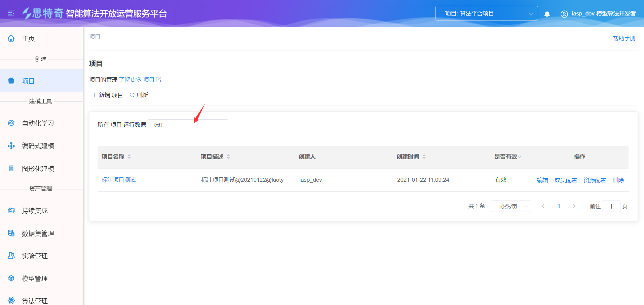Viewport: 644px width, 305px height.
Task: Click the search field containing 标注
Action: point(188,125)
